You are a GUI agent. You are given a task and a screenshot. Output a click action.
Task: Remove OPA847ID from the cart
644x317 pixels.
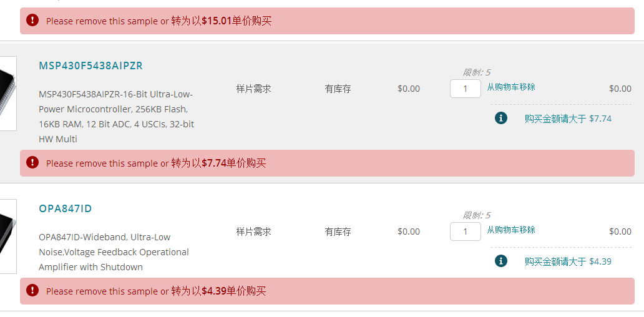point(511,230)
